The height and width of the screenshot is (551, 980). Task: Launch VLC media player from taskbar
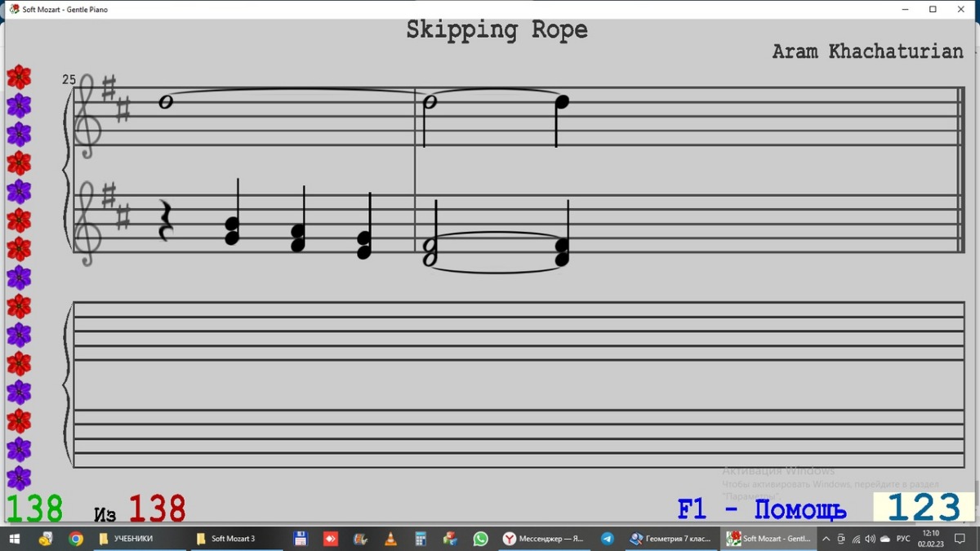tap(390, 539)
